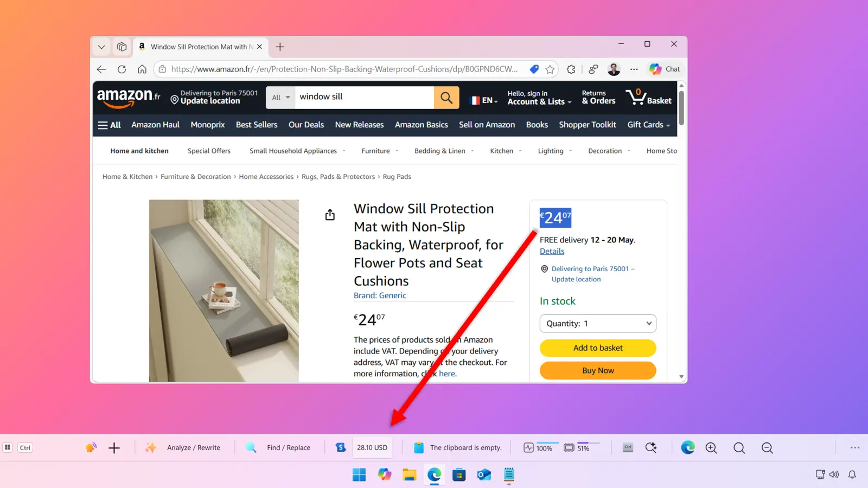Image resolution: width=868 pixels, height=488 pixels.
Task: Click the zoom out magnifier icon
Action: [767, 448]
